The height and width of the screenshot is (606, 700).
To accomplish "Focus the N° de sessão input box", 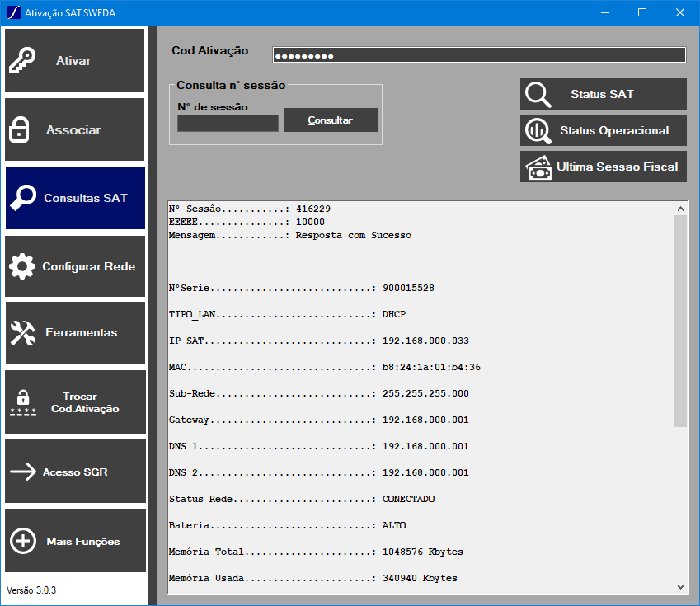I will (228, 123).
